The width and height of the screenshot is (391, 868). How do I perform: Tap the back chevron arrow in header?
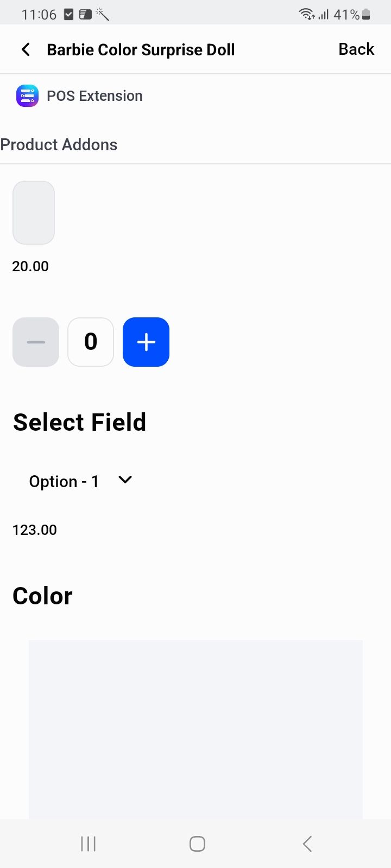26,50
